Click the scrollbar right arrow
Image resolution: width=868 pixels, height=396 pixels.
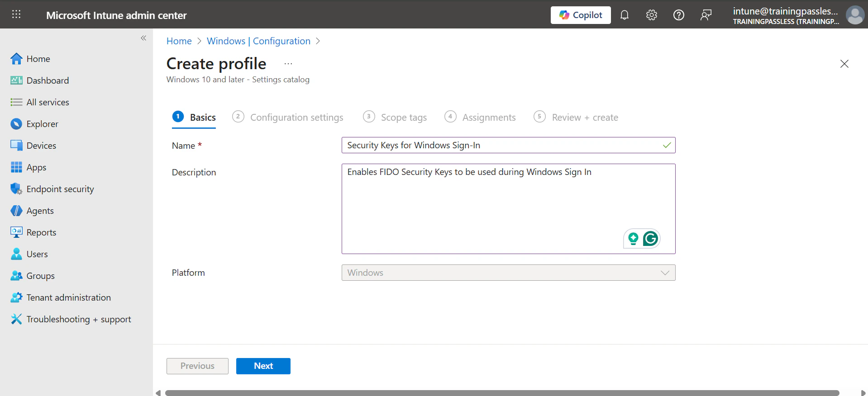[x=863, y=393]
